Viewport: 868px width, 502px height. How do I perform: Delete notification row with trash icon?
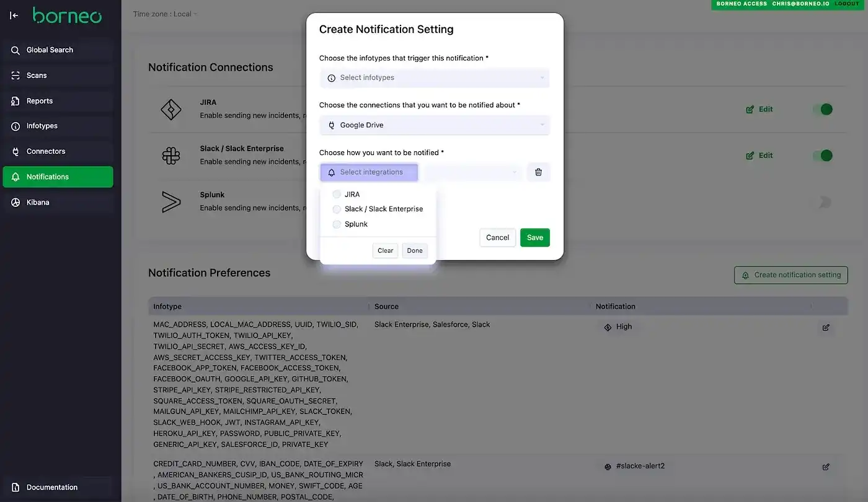[x=538, y=172]
